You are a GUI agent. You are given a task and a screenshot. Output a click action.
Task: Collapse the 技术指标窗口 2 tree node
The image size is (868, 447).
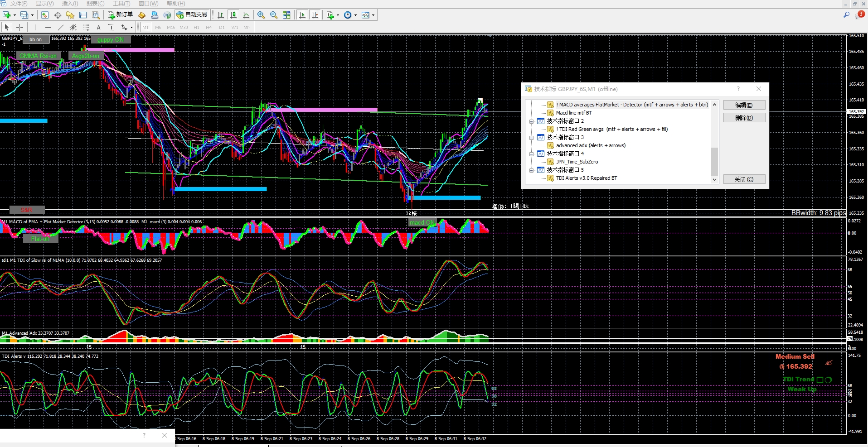pyautogui.click(x=531, y=121)
